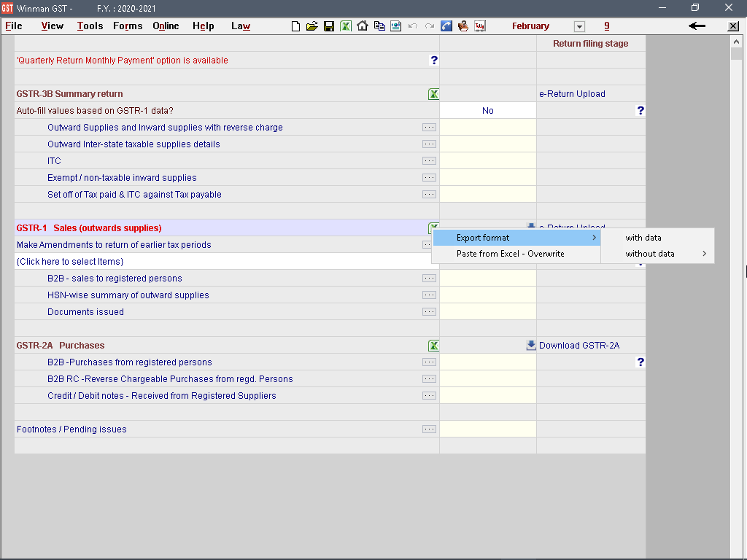Click the Tally import toolbar icon

479,26
